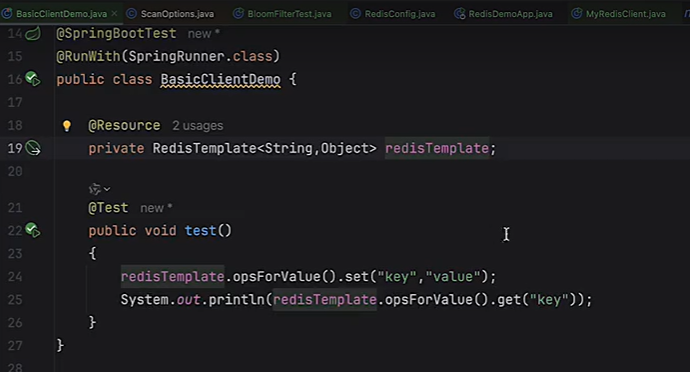Image resolution: width=690 pixels, height=372 pixels.
Task: Click the set call on line 24
Action: 356,276
